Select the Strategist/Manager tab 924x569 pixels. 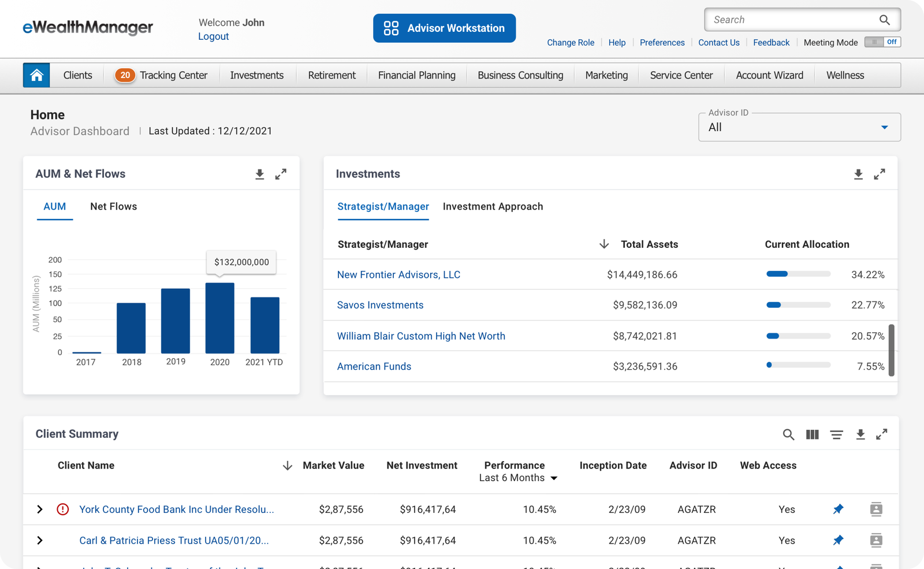[383, 206]
